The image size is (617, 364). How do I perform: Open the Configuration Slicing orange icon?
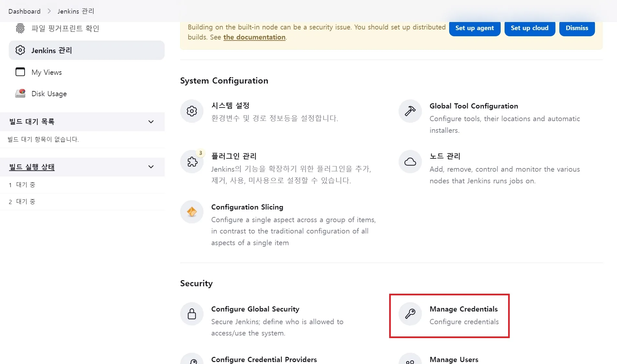click(x=192, y=212)
